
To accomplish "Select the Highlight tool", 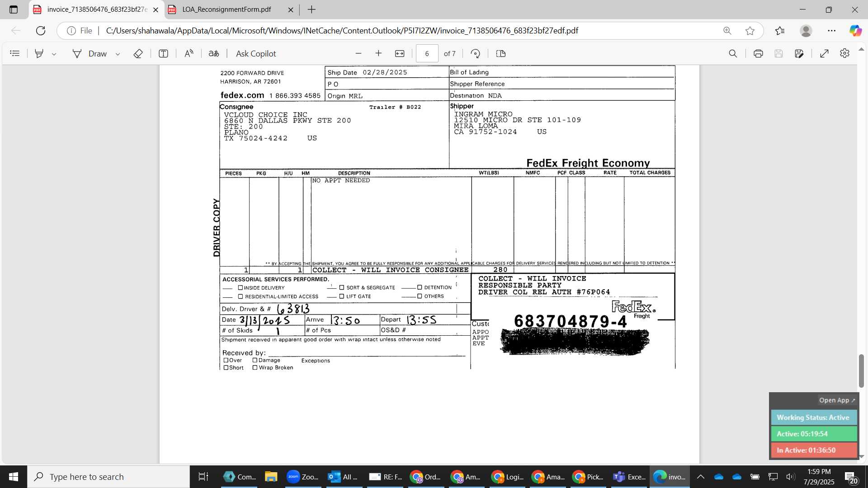I will pyautogui.click(x=39, y=53).
